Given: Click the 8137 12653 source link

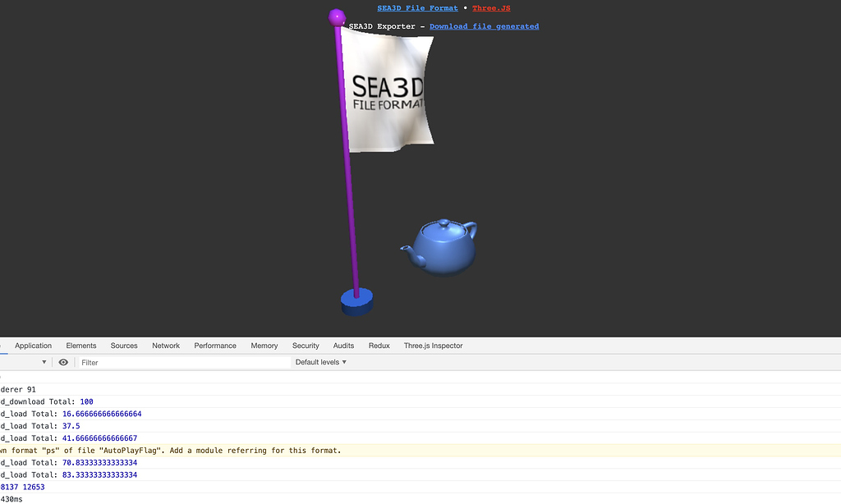Looking at the screenshot, I should pos(21,486).
